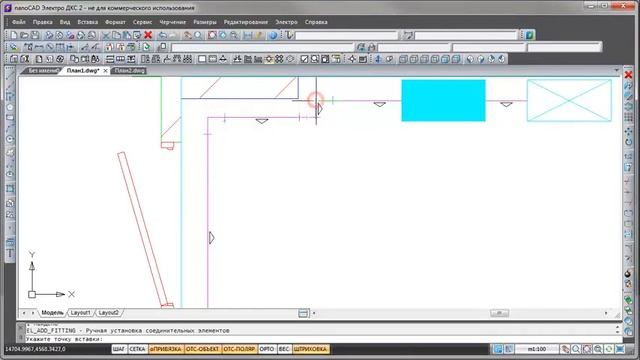Click the magnifier Zoom icon in top toolbar
This screenshot has height=360, width=640.
198,35
